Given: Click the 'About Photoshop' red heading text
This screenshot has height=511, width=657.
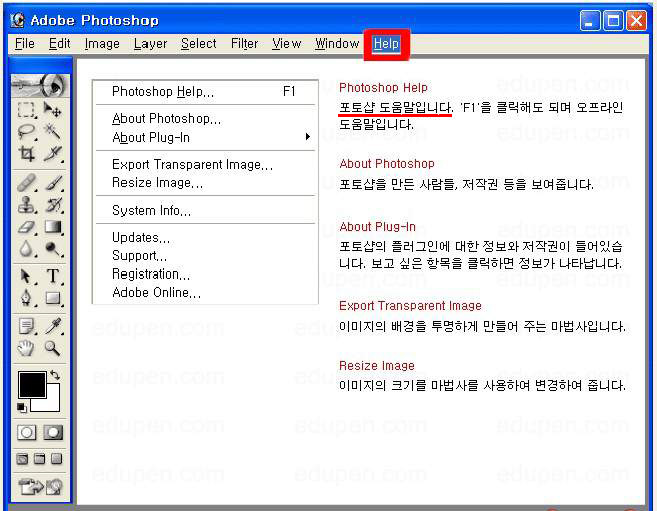Looking at the screenshot, I should pyautogui.click(x=387, y=163).
